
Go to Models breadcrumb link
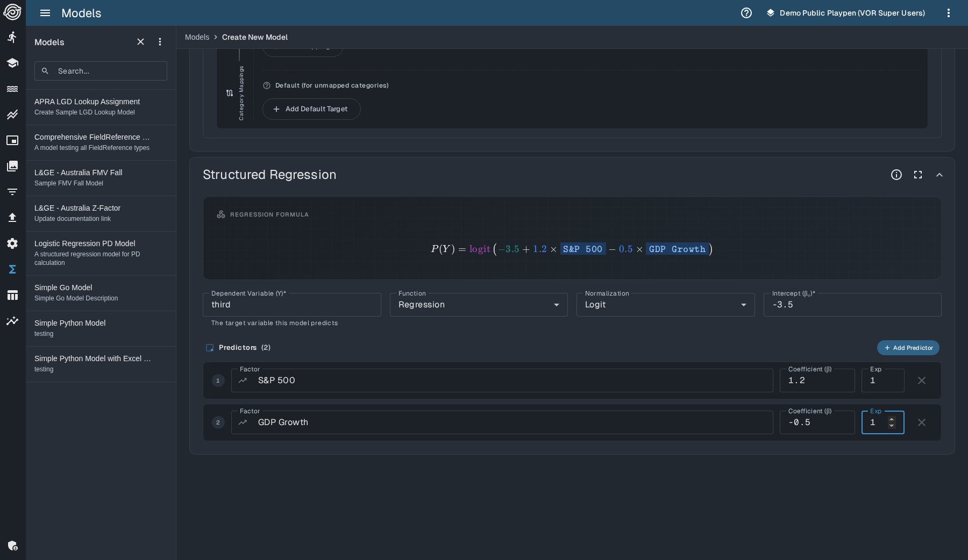tap(197, 37)
